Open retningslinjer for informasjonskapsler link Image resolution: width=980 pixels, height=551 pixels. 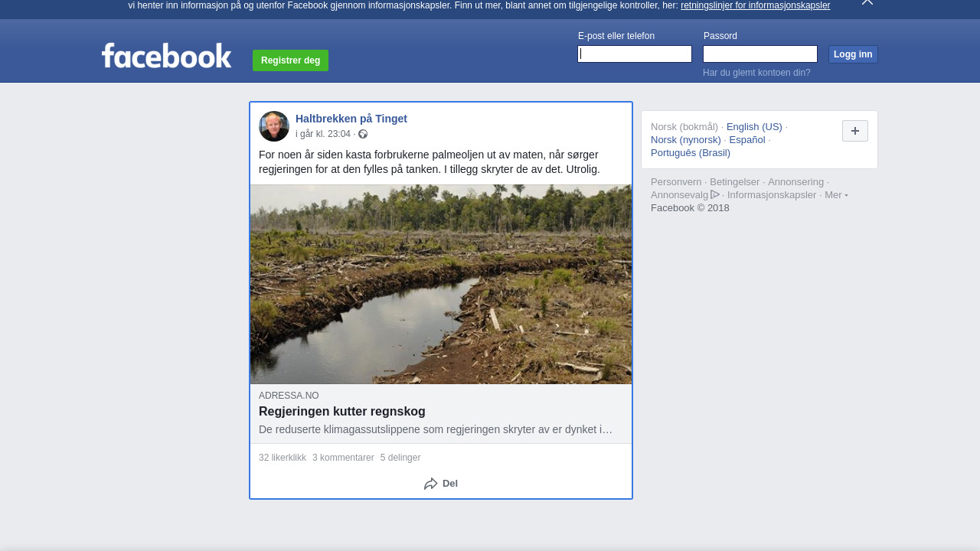coord(755,5)
